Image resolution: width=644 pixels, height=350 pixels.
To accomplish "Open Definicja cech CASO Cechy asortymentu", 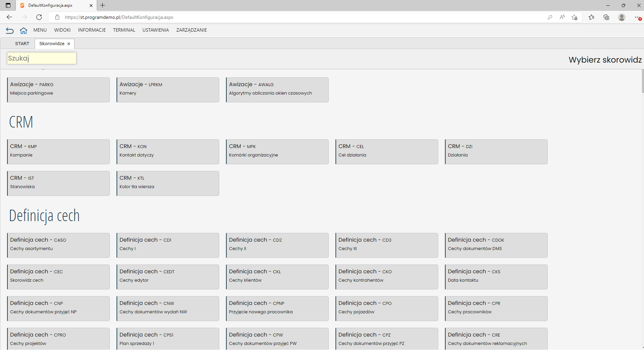I will point(58,245).
